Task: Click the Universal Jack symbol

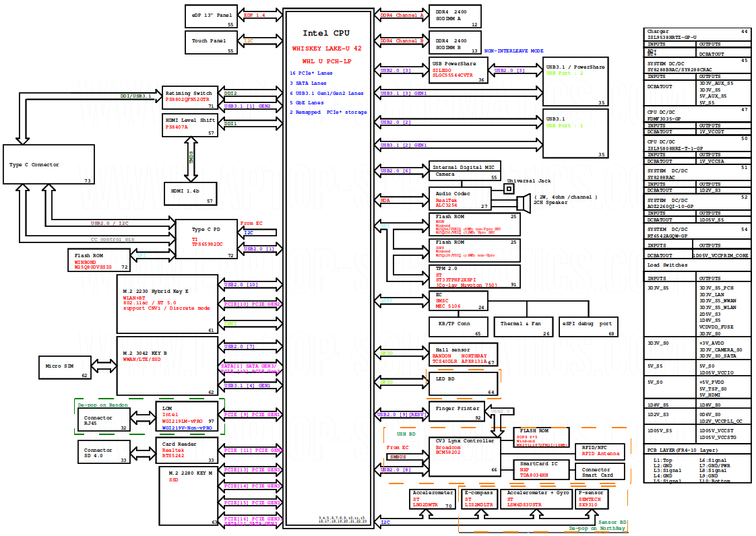Action: tap(509, 189)
